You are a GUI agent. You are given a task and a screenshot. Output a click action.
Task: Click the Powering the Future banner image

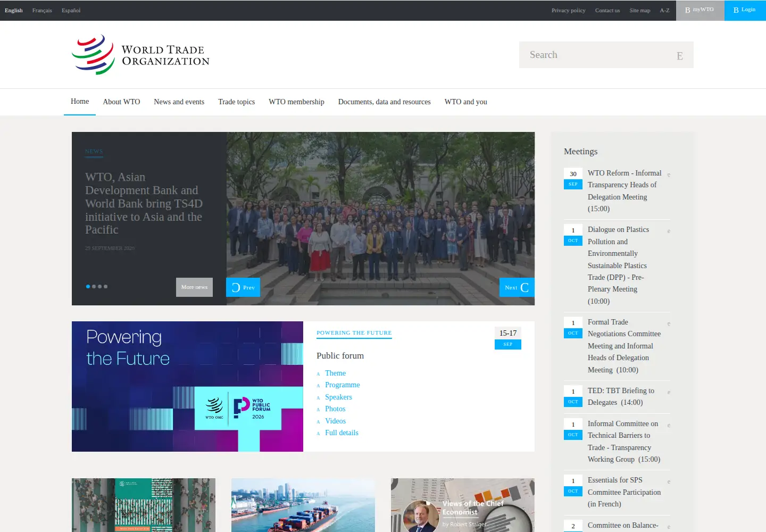point(187,386)
